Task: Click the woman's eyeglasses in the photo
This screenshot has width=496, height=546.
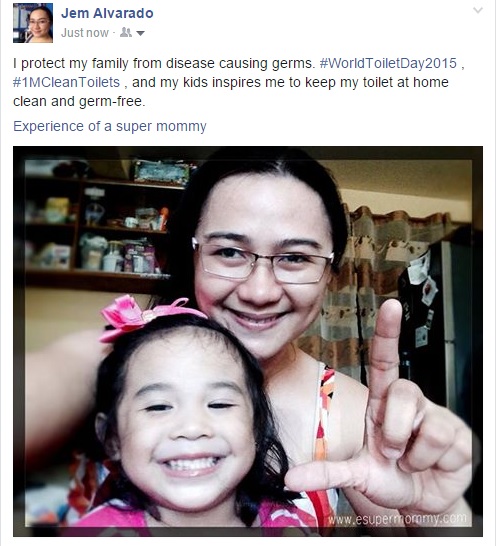Action: pyautogui.click(x=263, y=260)
